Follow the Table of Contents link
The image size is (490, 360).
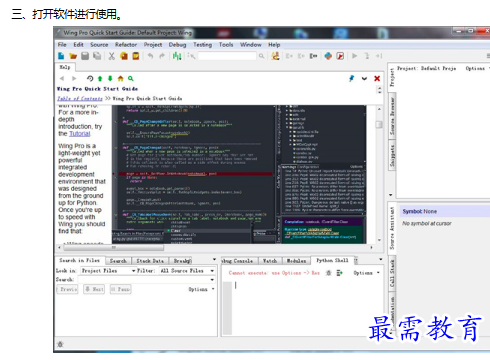80,98
